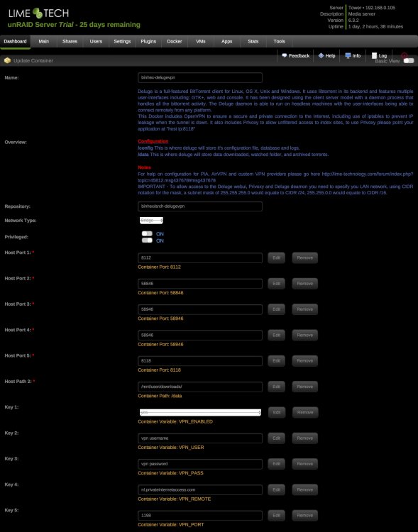The image size is (418, 532).
Task: Remove the VPN_PASS variable
Action: point(305,464)
